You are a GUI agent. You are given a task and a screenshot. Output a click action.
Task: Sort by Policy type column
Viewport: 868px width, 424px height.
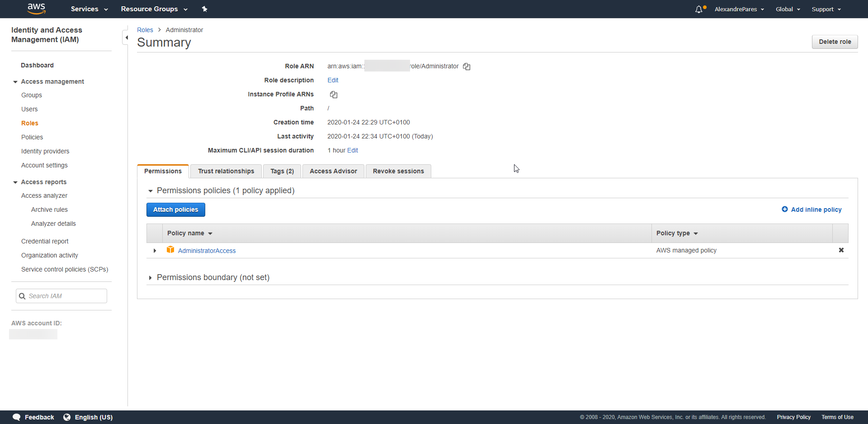coord(677,233)
